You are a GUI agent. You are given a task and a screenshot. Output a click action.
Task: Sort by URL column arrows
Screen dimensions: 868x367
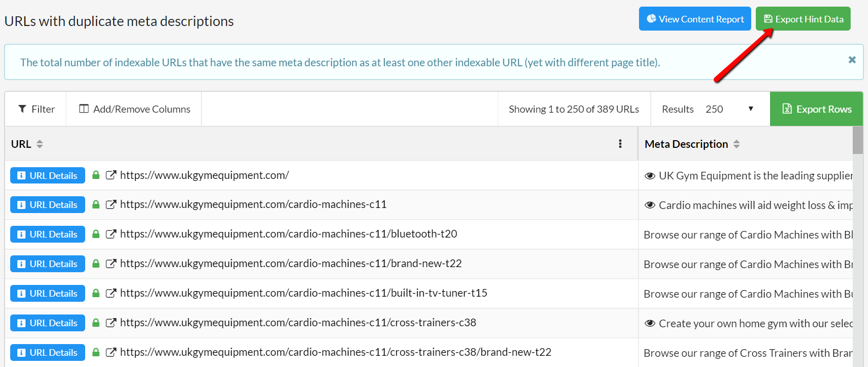point(39,144)
